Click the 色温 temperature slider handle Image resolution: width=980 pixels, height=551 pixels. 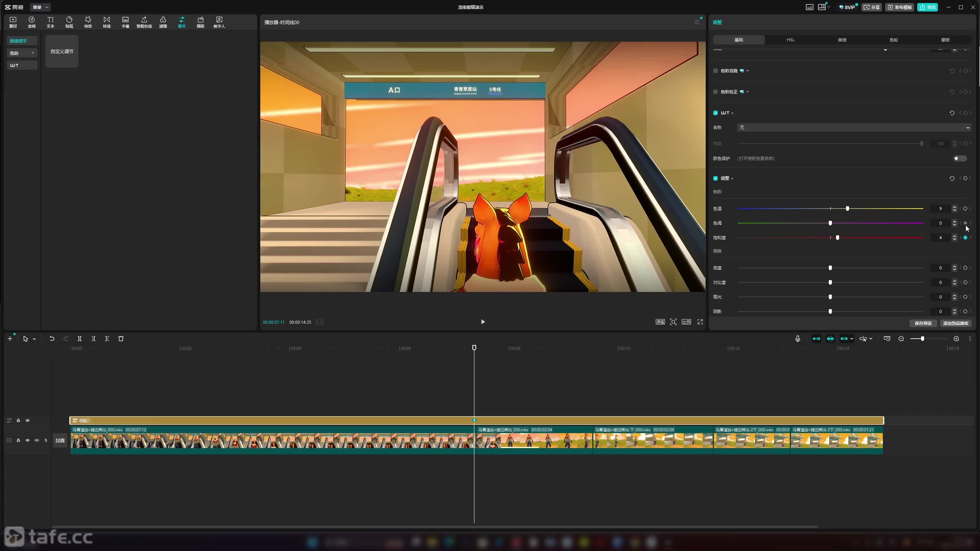847,209
